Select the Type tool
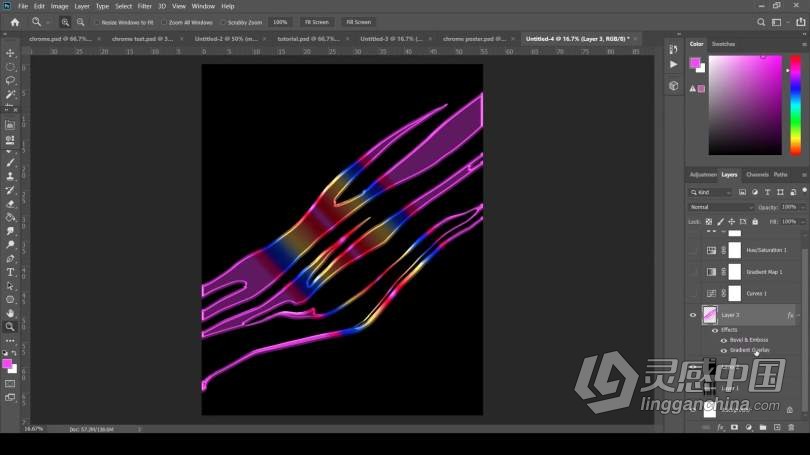This screenshot has height=455, width=810. [x=10, y=271]
